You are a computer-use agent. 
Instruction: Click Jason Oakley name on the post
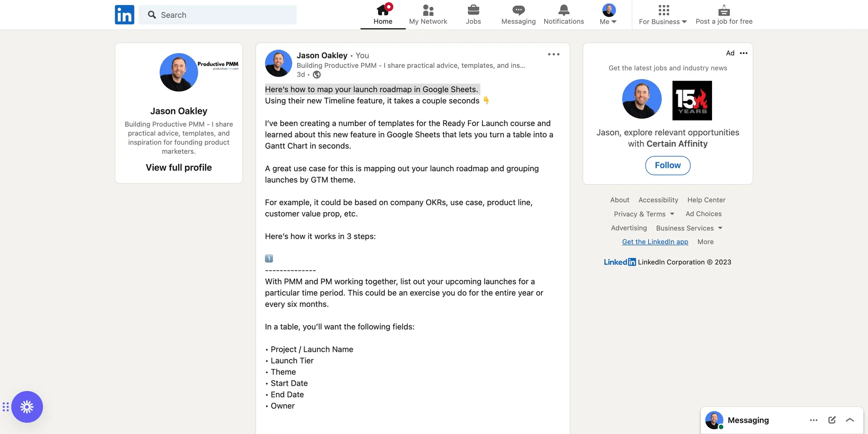[322, 56]
